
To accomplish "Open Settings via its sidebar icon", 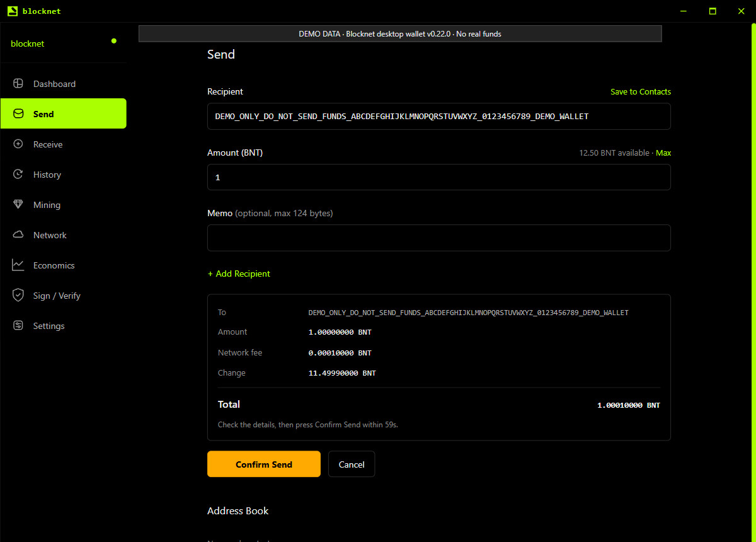I will [x=18, y=326].
